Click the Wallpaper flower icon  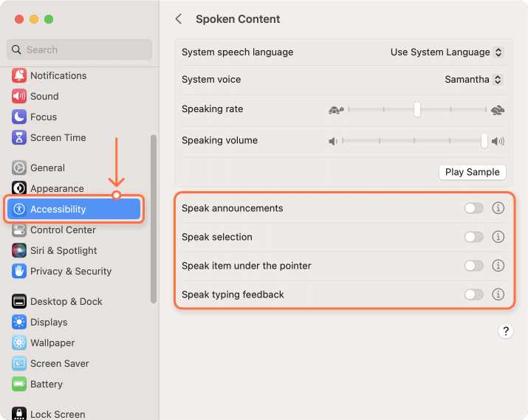[19, 343]
